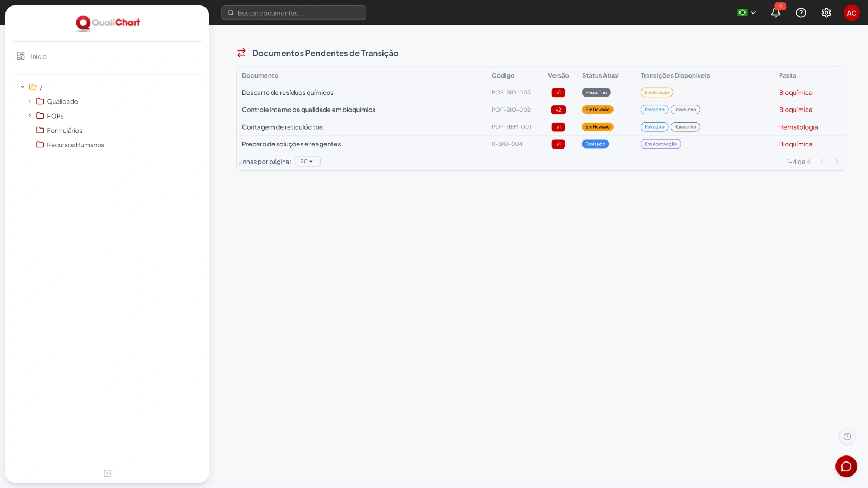Image resolution: width=868 pixels, height=488 pixels.
Task: Expand the Qualidade folder
Action: click(x=30, y=101)
